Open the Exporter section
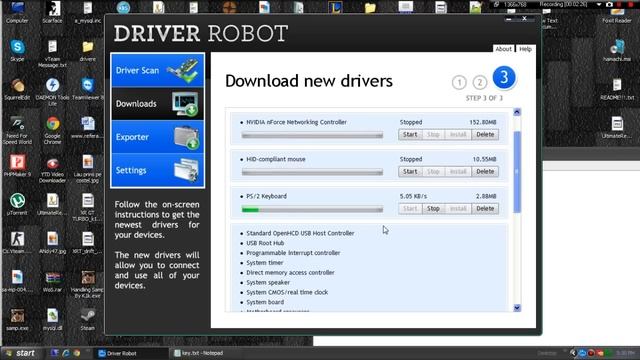The width and height of the screenshot is (640, 360). (x=158, y=137)
